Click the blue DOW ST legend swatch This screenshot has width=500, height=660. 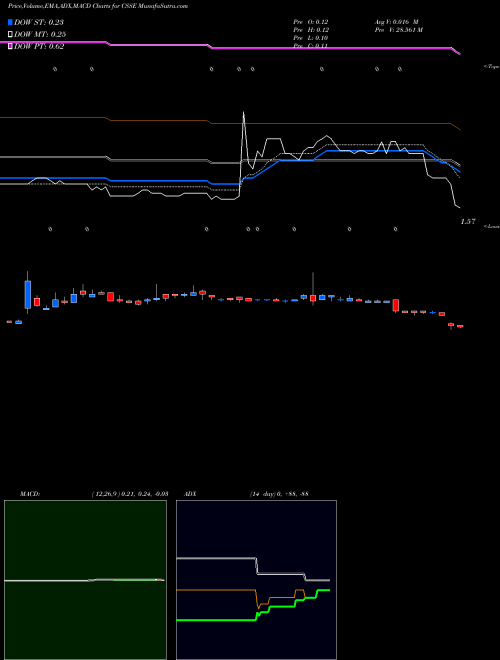pyautogui.click(x=11, y=22)
